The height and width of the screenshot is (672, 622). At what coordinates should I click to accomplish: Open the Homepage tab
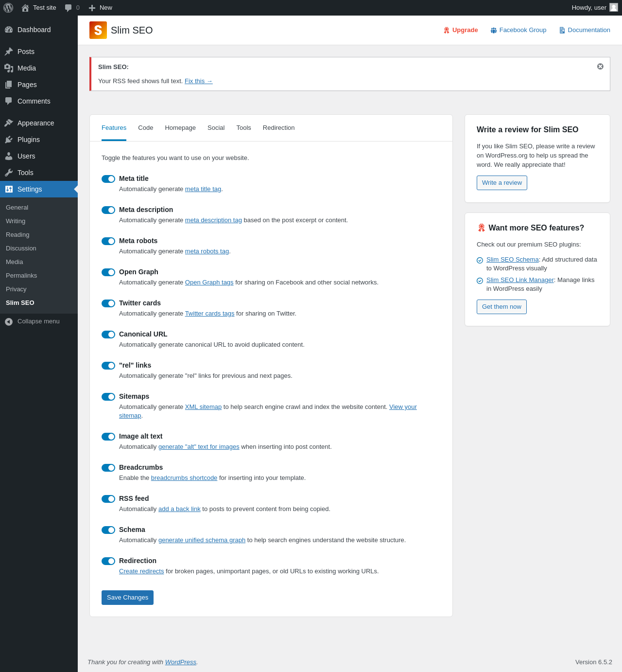[180, 128]
